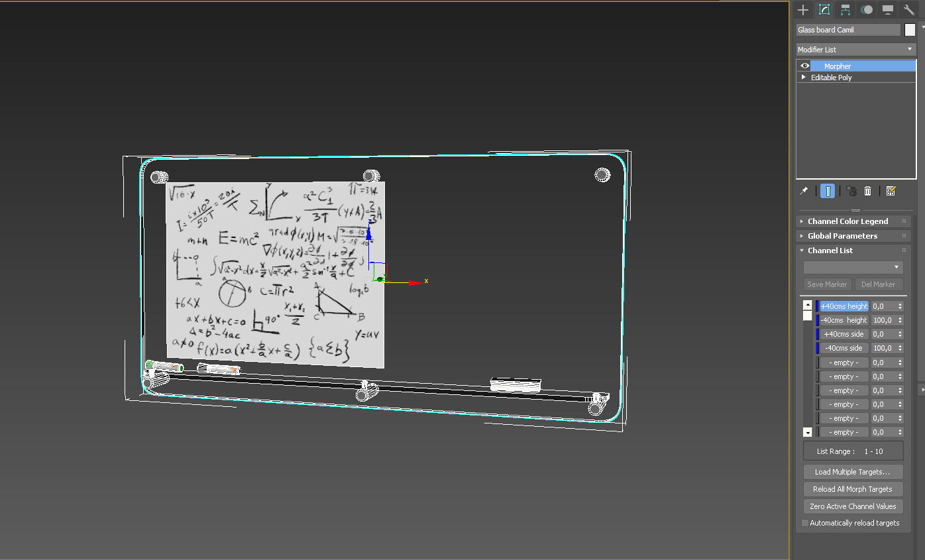
Task: Open the Modifier List dropdown
Action: click(x=855, y=50)
